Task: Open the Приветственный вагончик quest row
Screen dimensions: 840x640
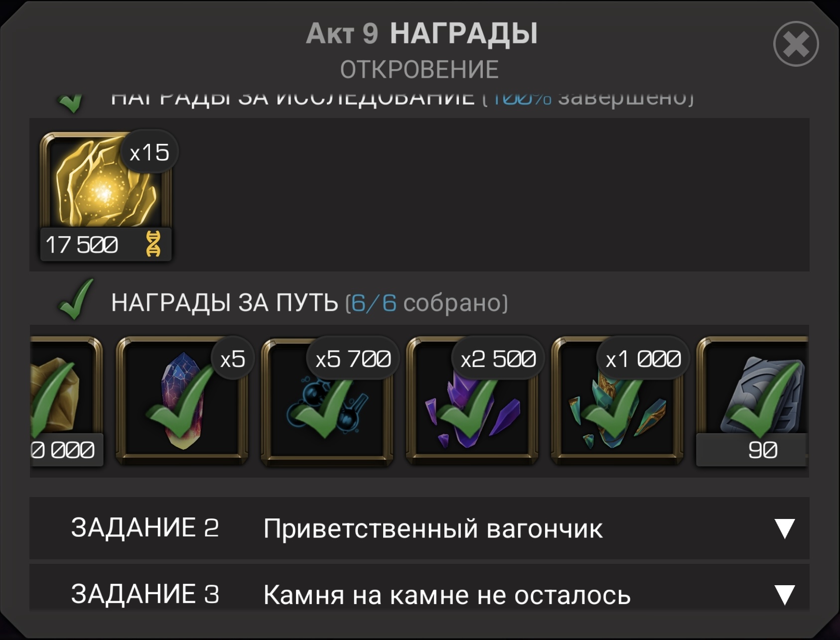Action: point(420,528)
